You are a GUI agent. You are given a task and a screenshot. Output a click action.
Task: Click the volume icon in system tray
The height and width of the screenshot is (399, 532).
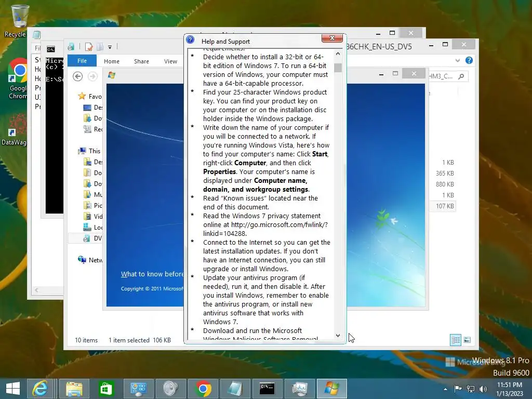tap(483, 389)
